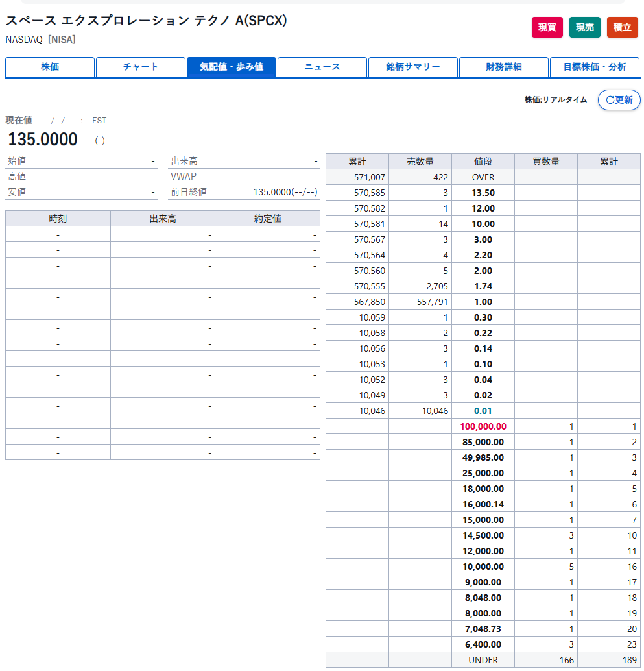Click the ask price 3.00
644x671 pixels.
click(x=483, y=239)
